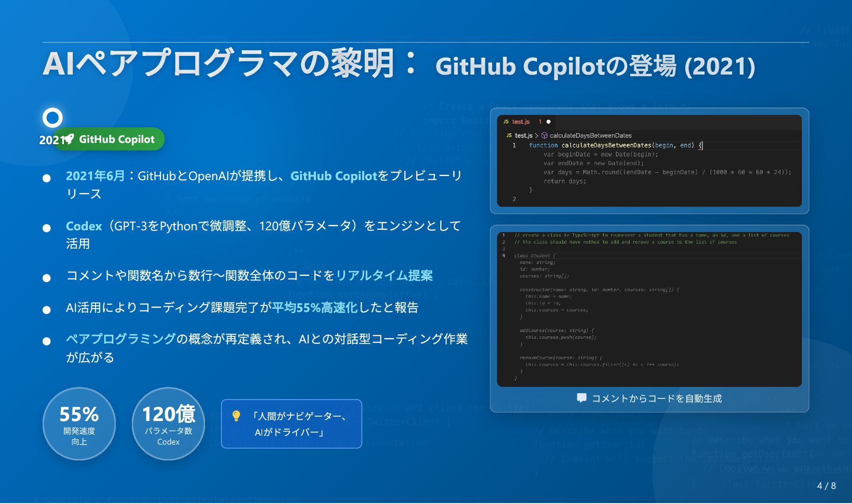
Task: Click the line 'return days;' in code
Action: click(x=564, y=181)
